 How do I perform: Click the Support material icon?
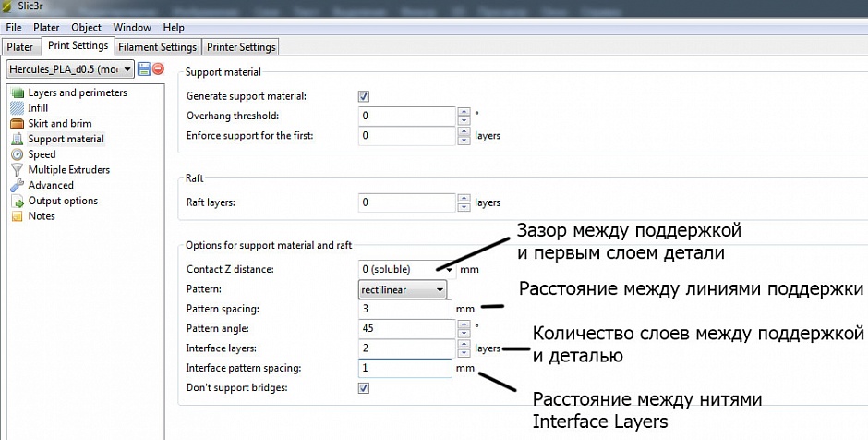(18, 139)
